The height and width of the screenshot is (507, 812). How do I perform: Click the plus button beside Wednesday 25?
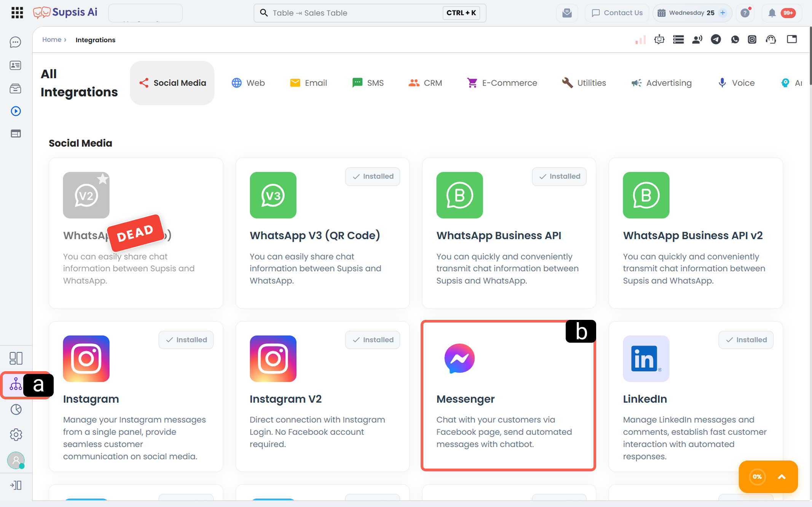723,13
